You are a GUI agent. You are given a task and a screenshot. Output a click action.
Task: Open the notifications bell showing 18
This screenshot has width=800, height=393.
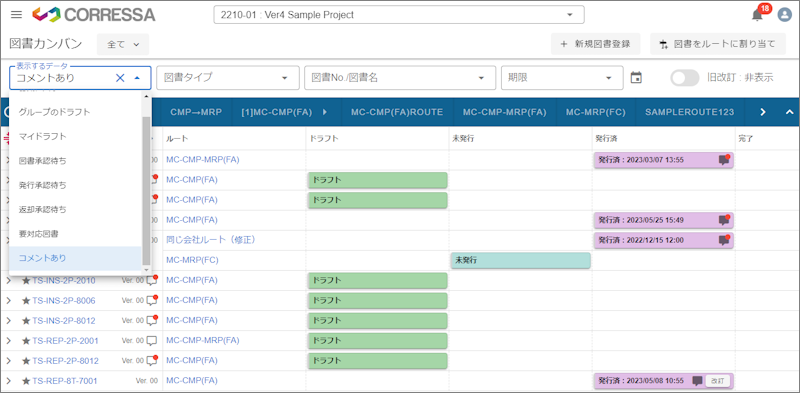click(758, 15)
